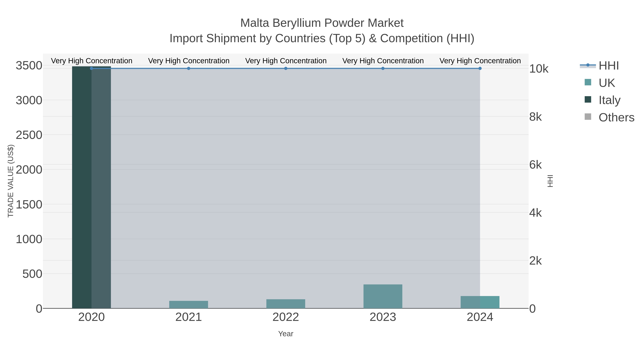Screen dimensions: 644x362
Task: Click the HHI data point for 2024
Action: [480, 68]
